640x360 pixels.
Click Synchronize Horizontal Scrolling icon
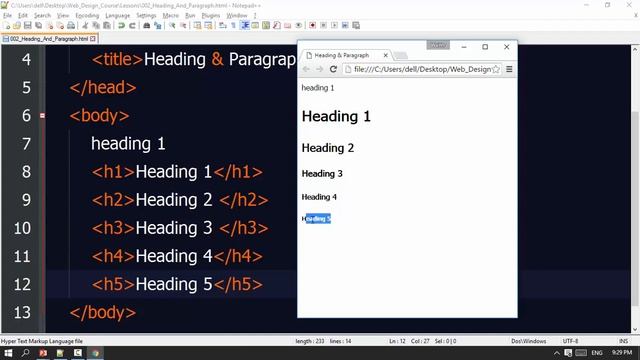[208, 25]
